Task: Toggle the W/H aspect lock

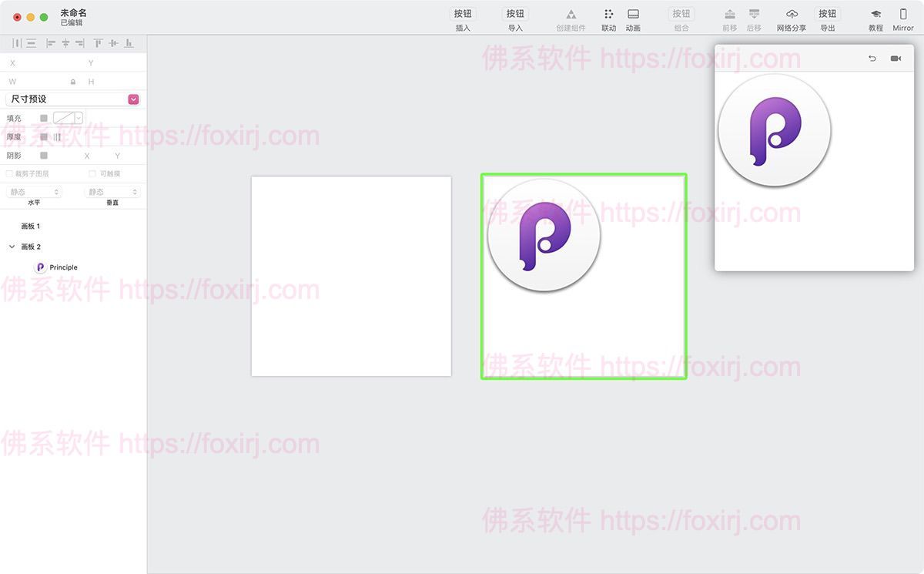Action: click(x=73, y=81)
